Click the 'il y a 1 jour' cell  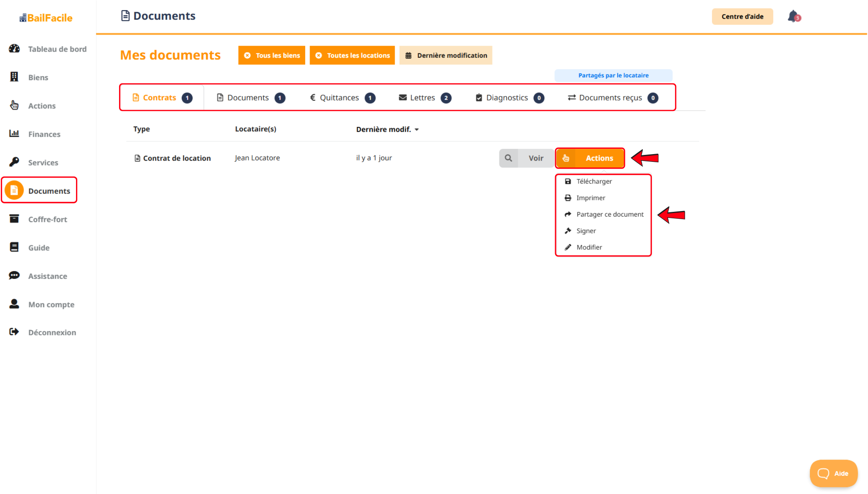tap(374, 158)
